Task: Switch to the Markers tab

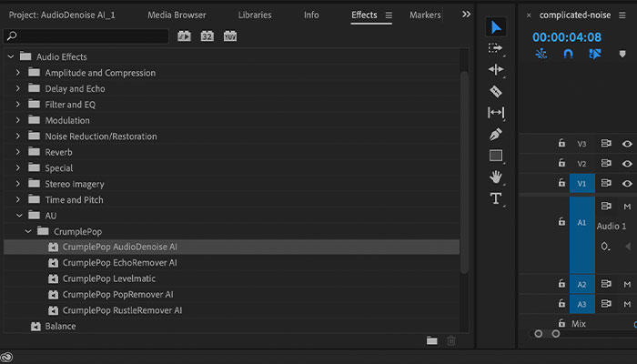Action: click(425, 15)
